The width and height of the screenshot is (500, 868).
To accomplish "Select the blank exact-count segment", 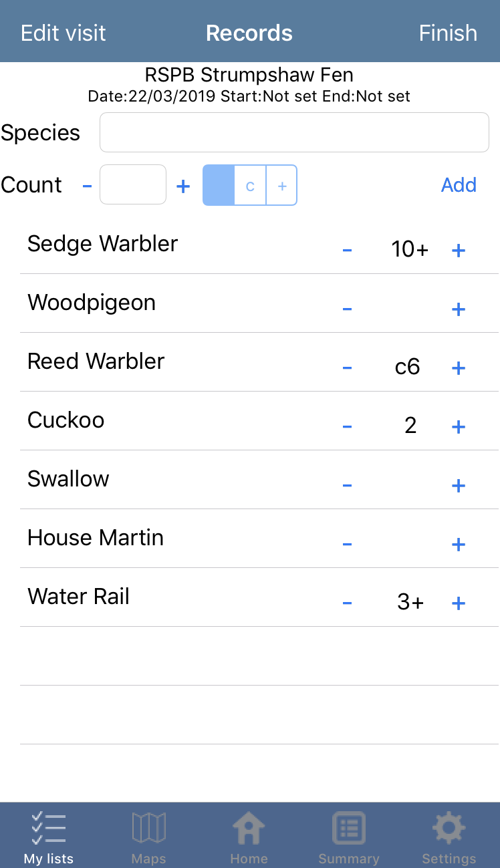I will point(219,185).
